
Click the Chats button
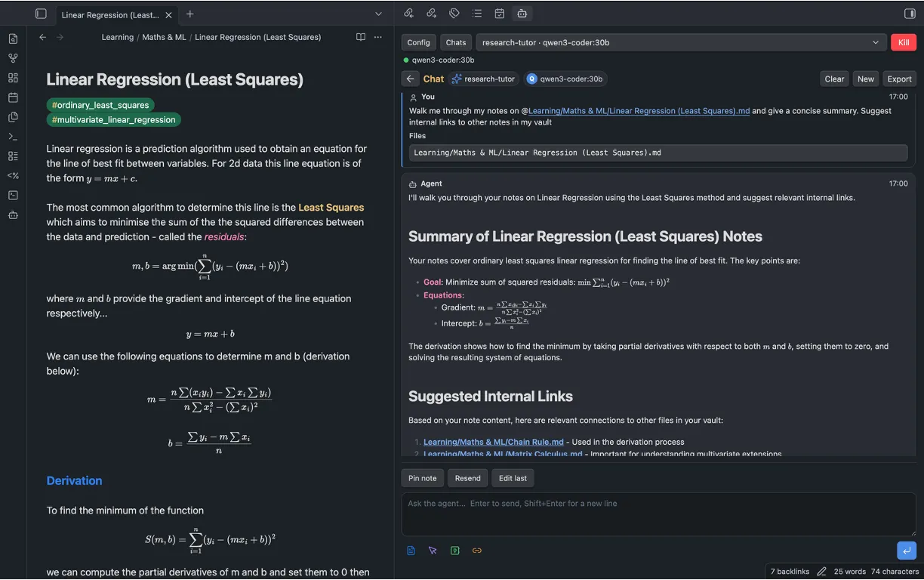[456, 42]
